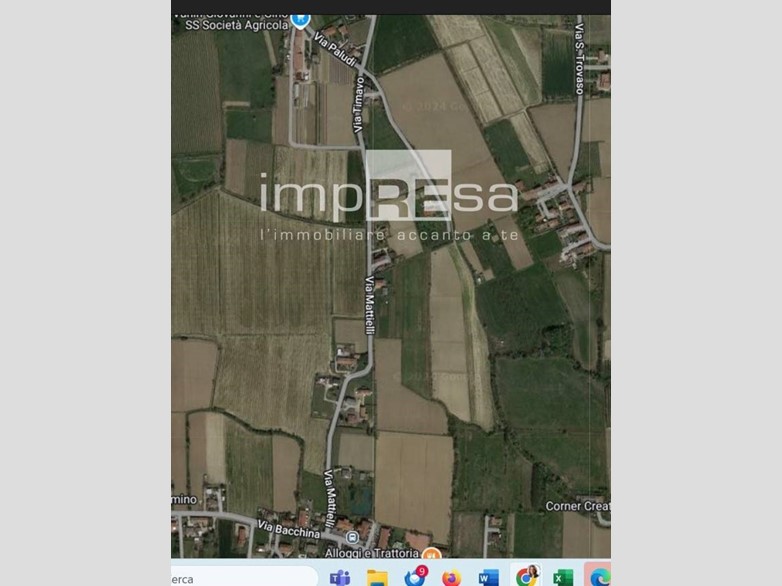Open Microsoft Word taskbar icon
The height and width of the screenshot is (586, 782).
point(488,578)
